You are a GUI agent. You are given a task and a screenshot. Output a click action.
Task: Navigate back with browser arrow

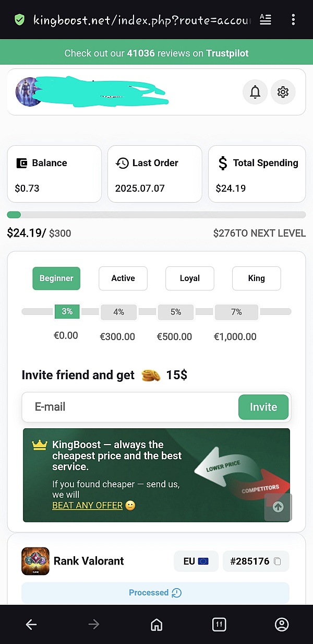pos(31,624)
